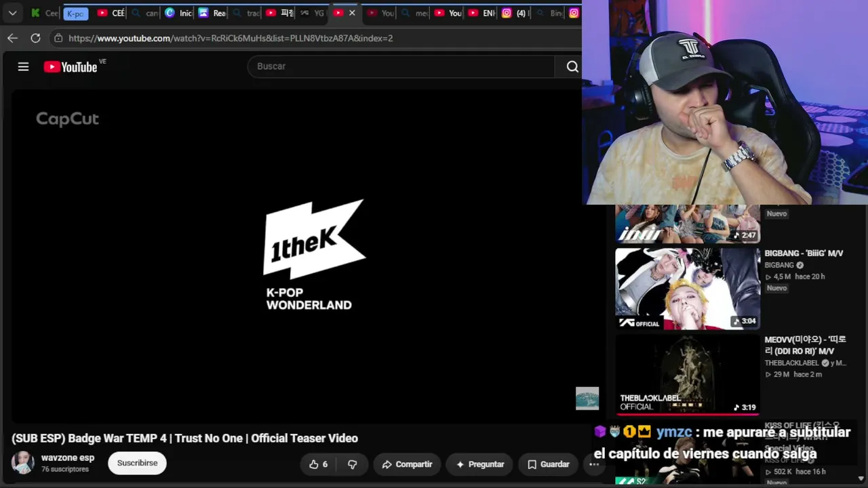Open the 2:47 video thumbnail
868x488 pixels.
tap(688, 224)
